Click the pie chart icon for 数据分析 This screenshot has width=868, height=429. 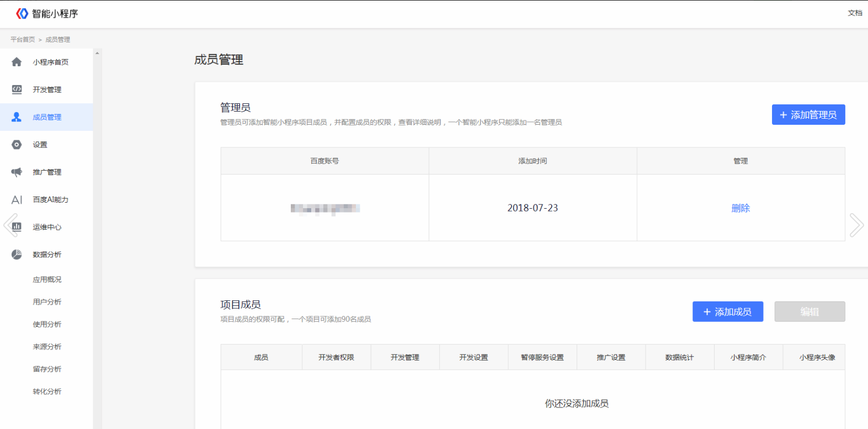pos(17,255)
